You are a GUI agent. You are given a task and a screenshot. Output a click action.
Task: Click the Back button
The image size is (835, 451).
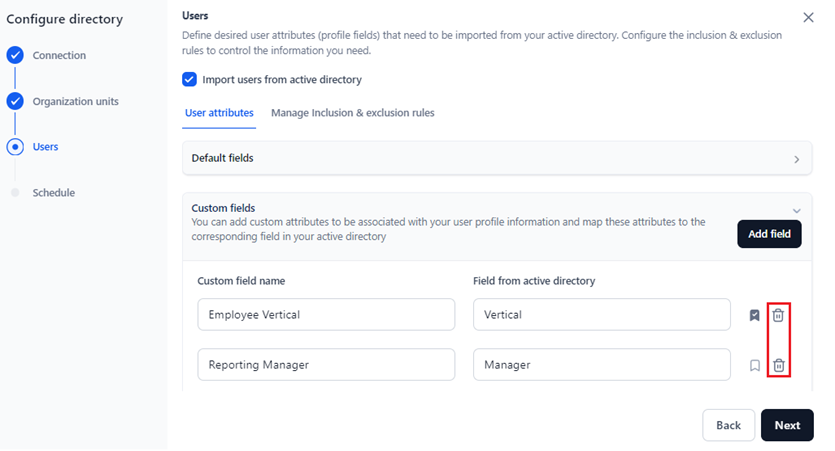click(x=728, y=425)
